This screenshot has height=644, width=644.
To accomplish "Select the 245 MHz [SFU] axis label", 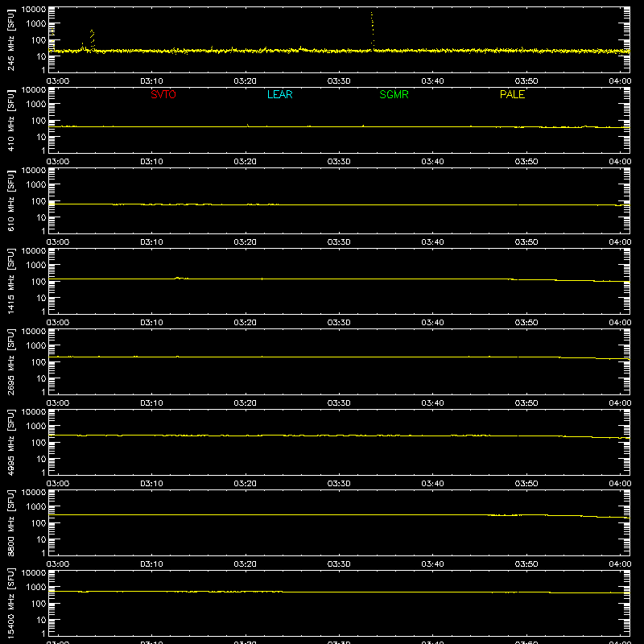I will click(x=10, y=39).
